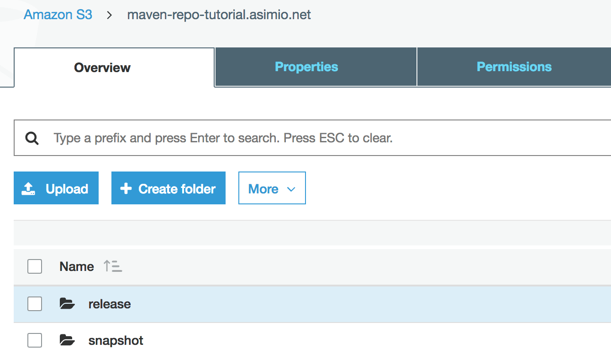The image size is (611, 364).
Task: Click the folder icon beside snapshot
Action: 67,340
